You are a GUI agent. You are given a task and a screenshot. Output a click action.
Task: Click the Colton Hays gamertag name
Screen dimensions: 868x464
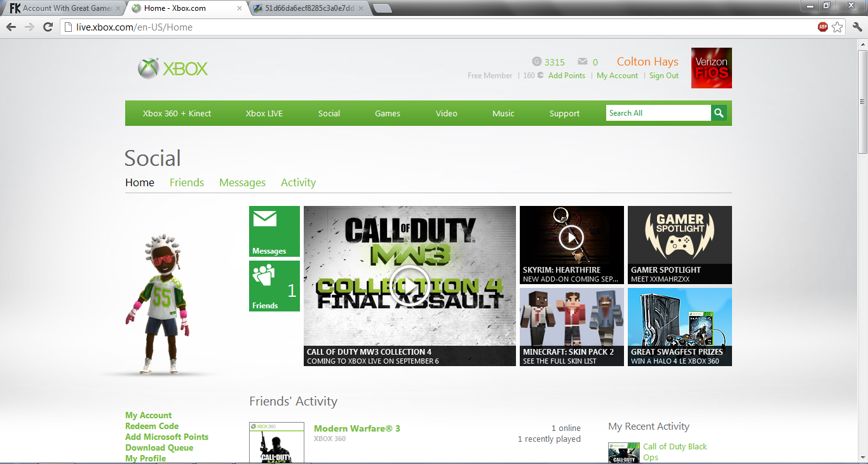coord(648,62)
